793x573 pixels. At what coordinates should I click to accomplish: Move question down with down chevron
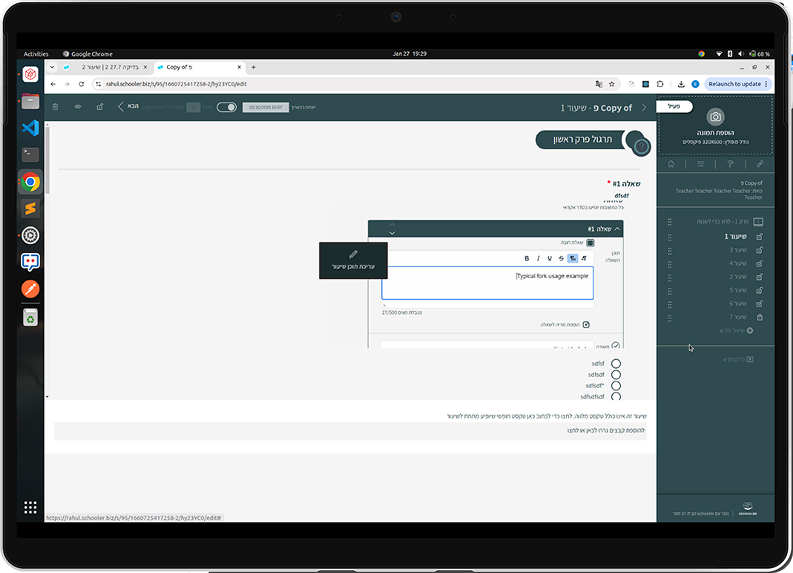coord(392,233)
